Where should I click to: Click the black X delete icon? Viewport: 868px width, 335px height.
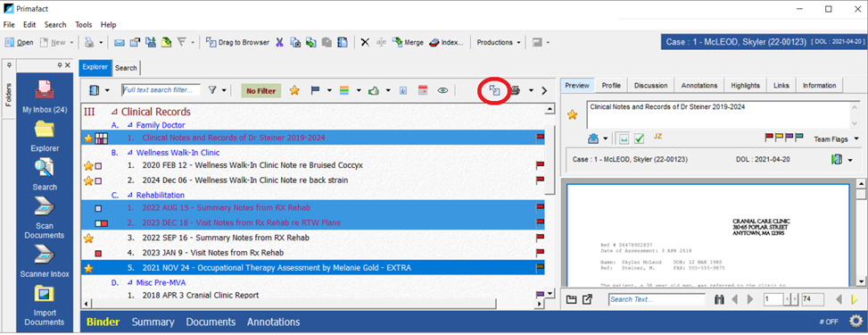tap(365, 42)
